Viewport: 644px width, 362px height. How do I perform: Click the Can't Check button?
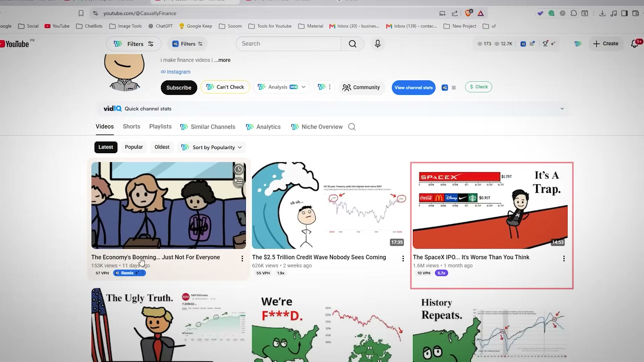(x=225, y=87)
